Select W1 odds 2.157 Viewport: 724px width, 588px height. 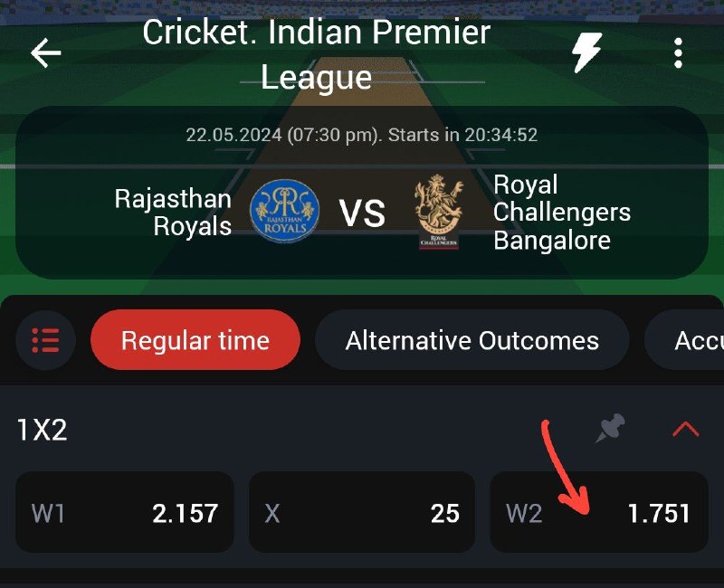(x=125, y=512)
